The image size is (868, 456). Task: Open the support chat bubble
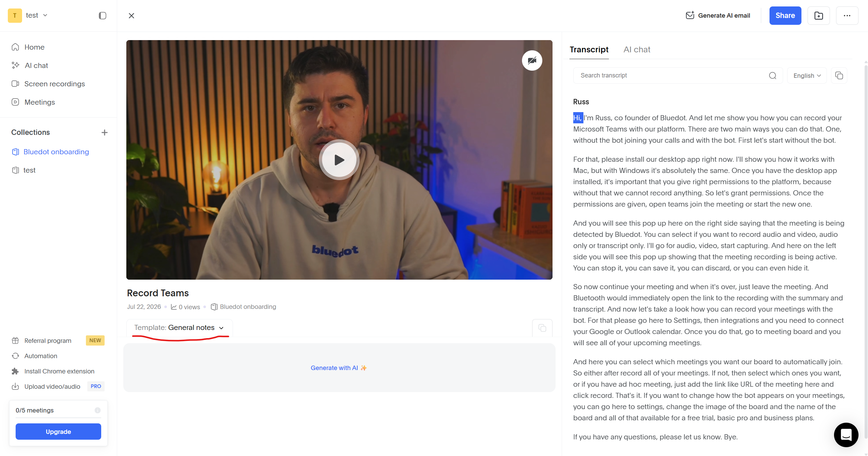tap(846, 435)
